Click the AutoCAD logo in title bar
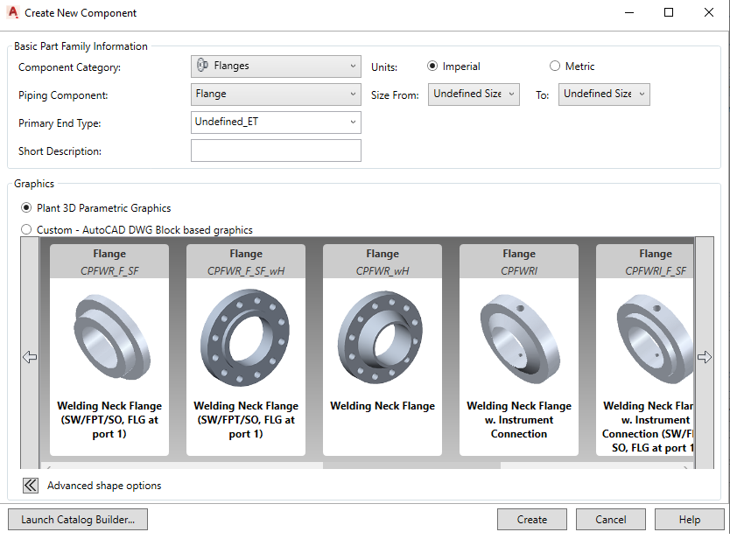 pyautogui.click(x=12, y=13)
